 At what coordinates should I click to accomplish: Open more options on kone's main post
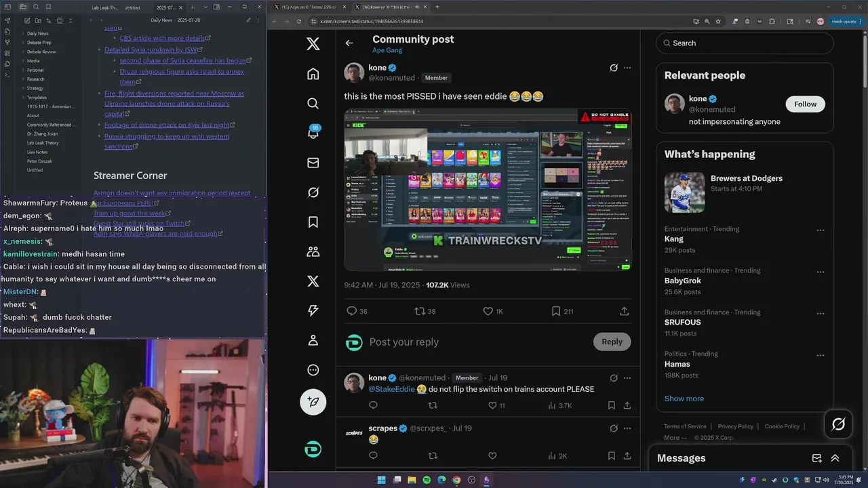[627, 68]
